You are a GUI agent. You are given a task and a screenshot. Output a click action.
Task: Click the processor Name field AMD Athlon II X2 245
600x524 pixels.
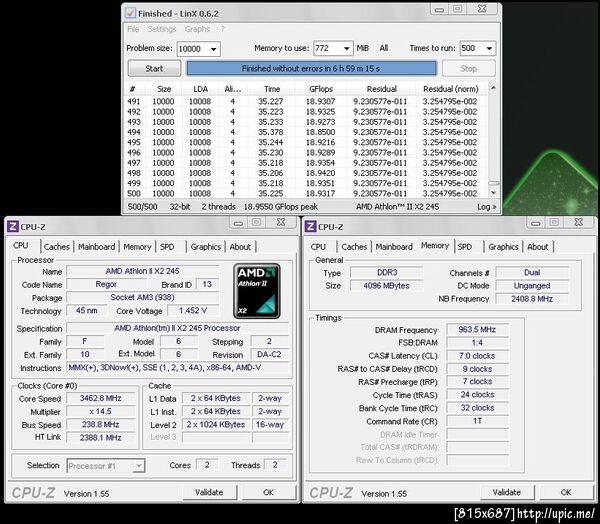[142, 271]
